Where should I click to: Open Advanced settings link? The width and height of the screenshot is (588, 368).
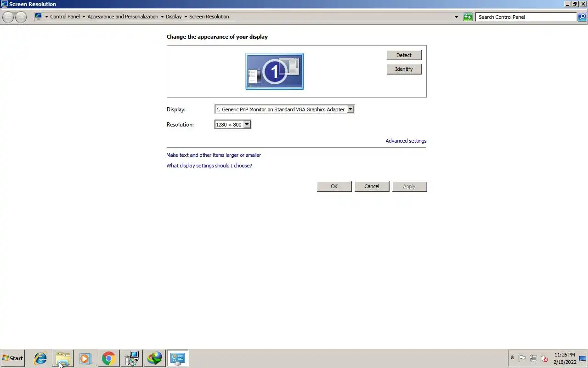(406, 141)
